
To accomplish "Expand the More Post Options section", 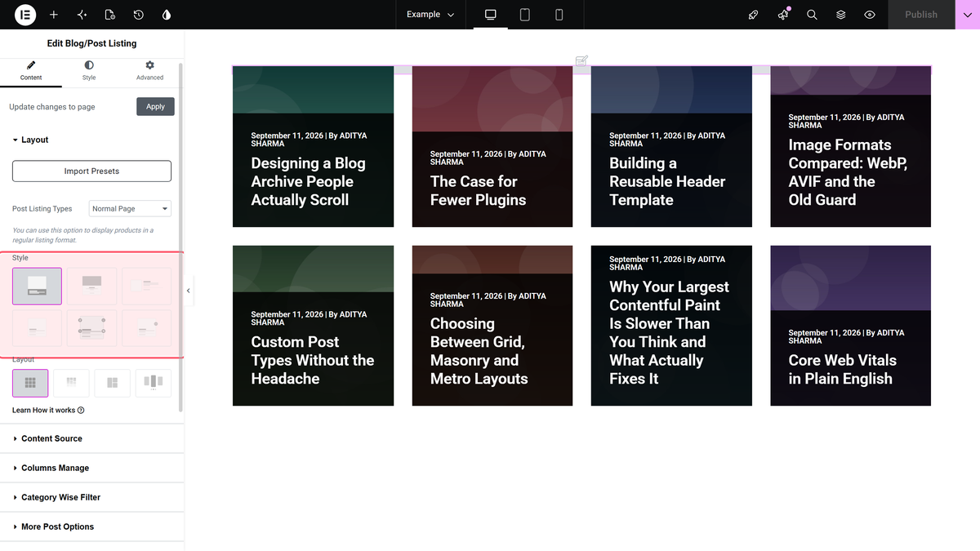I will point(92,527).
